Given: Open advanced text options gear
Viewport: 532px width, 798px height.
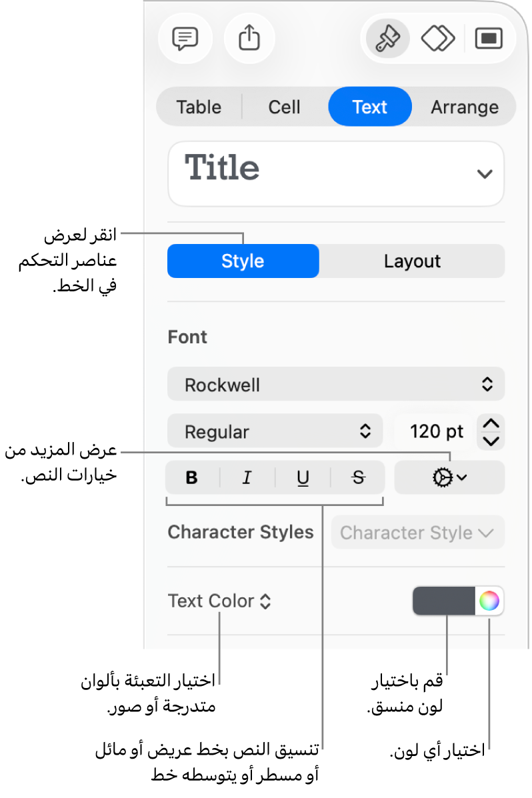Looking at the screenshot, I should click(x=449, y=477).
